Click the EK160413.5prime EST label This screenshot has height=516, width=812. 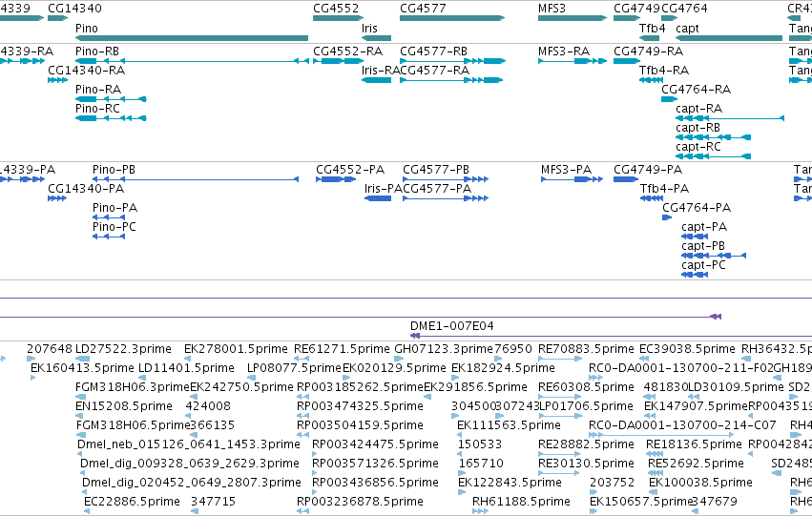pos(82,367)
